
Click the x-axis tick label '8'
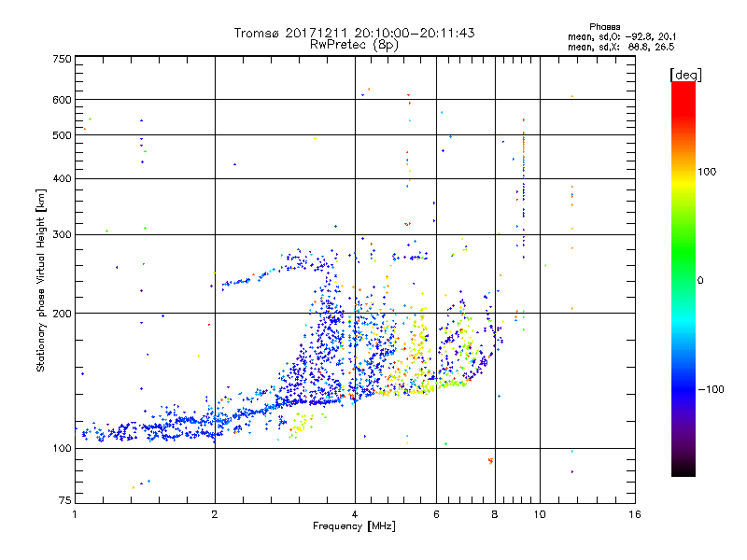click(x=495, y=514)
